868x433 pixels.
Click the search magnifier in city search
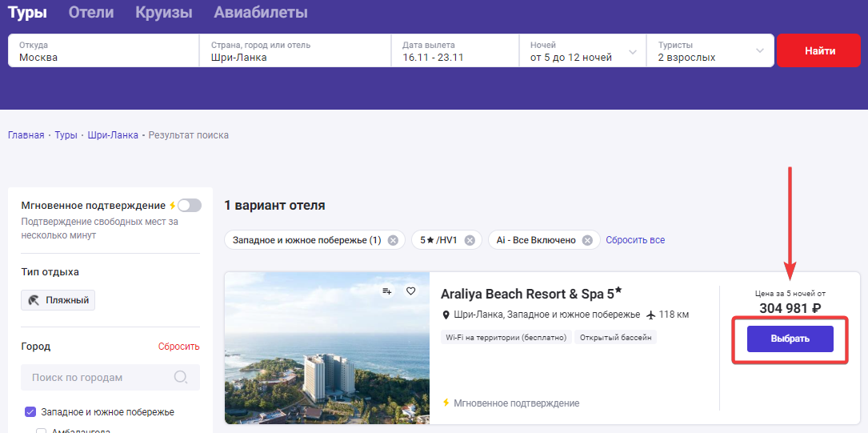tap(181, 378)
